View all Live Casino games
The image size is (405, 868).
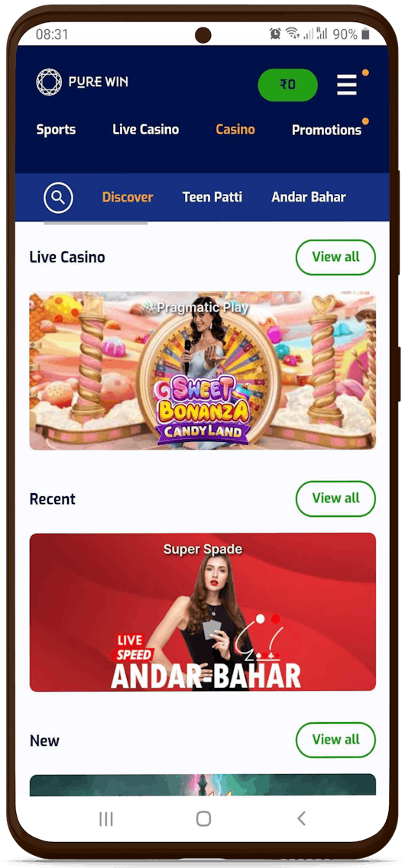click(x=335, y=257)
